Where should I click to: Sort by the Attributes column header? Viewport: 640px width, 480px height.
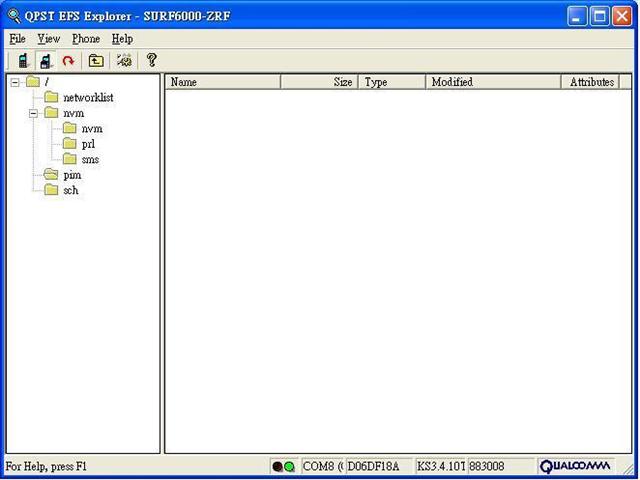click(591, 82)
